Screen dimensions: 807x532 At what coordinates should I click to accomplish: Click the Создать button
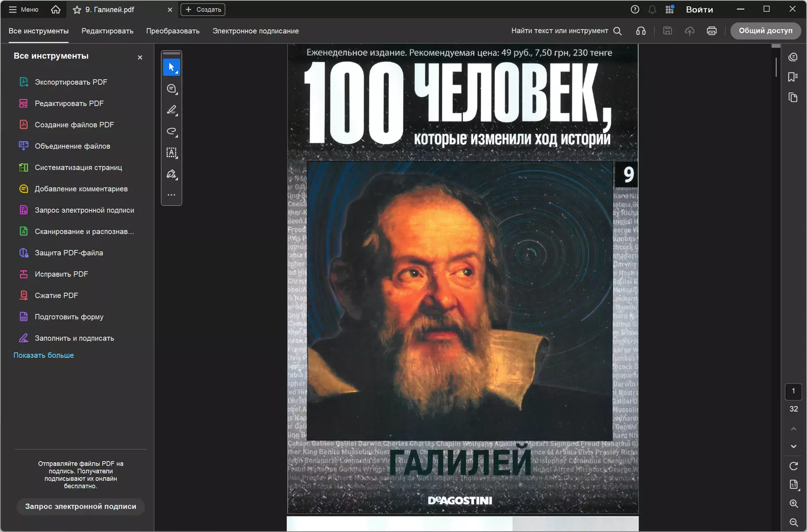(x=203, y=9)
